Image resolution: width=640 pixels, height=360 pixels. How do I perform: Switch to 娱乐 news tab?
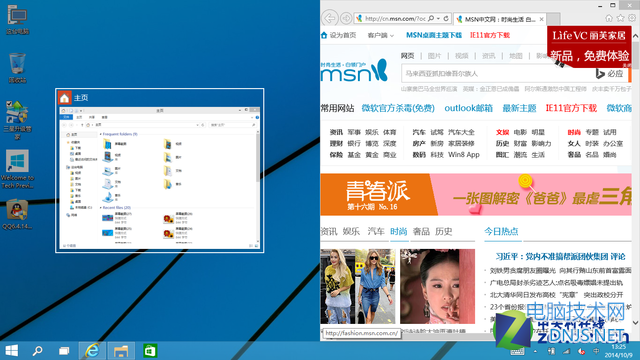click(351, 231)
